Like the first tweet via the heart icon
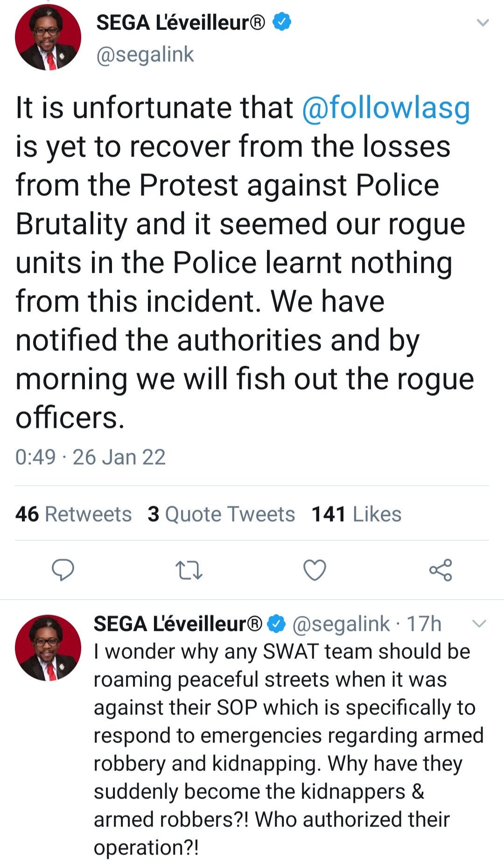Screen dimensions: 504x861 pos(315,569)
